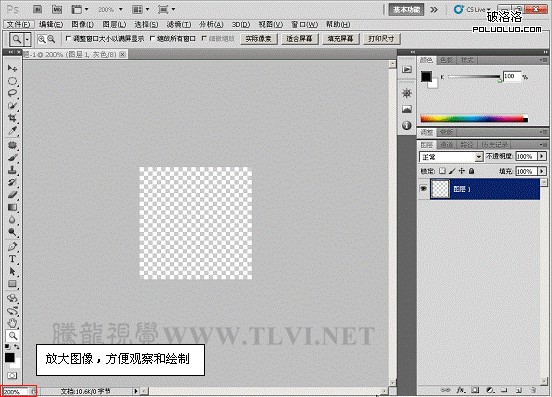The height and width of the screenshot is (397, 552).
Task: Click 填充屏幕 button
Action: pyautogui.click(x=340, y=39)
